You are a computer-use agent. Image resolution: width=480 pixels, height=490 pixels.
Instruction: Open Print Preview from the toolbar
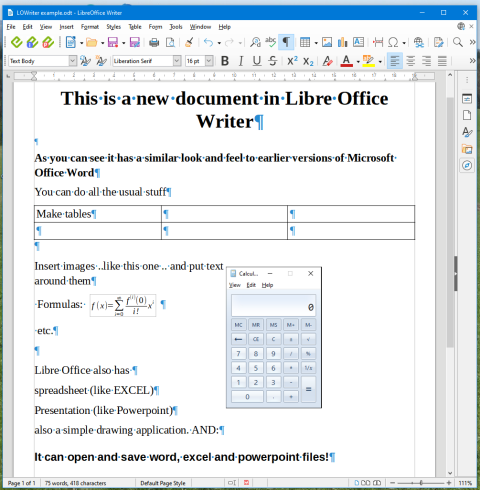click(170, 42)
